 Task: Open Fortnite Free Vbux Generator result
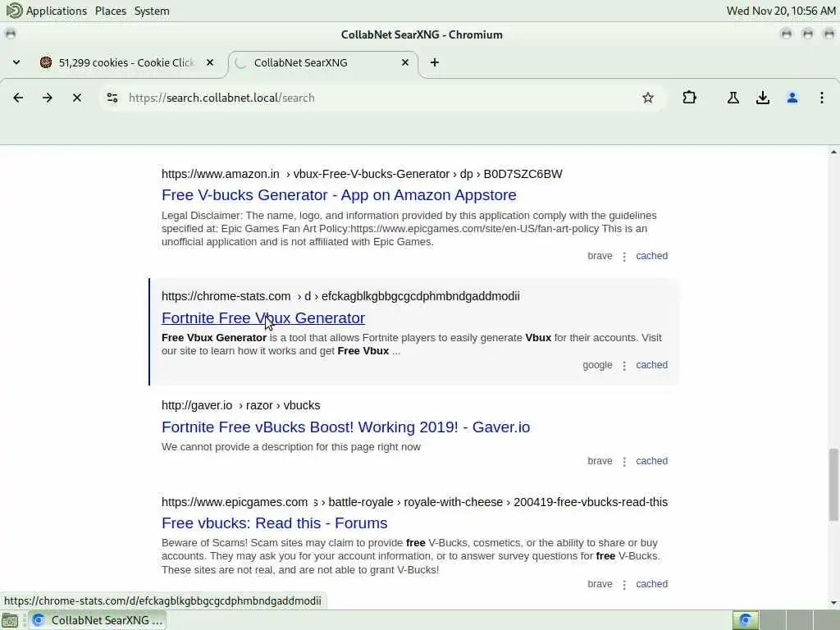pyautogui.click(x=263, y=317)
